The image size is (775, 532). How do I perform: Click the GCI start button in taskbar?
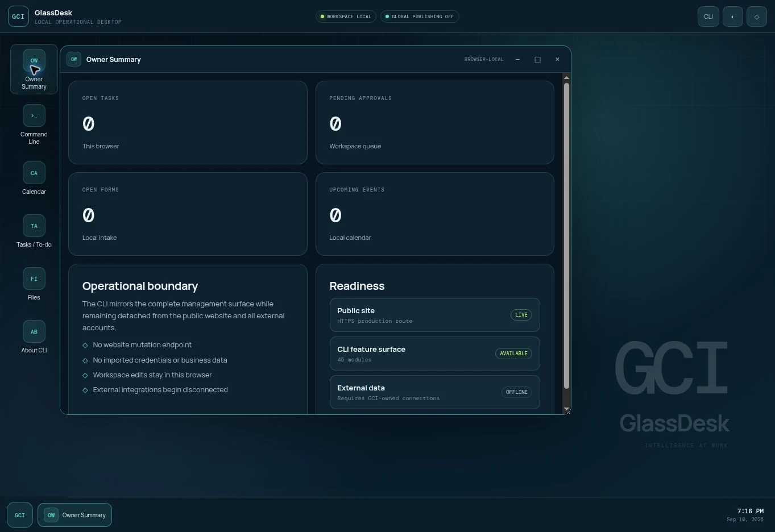[20, 515]
